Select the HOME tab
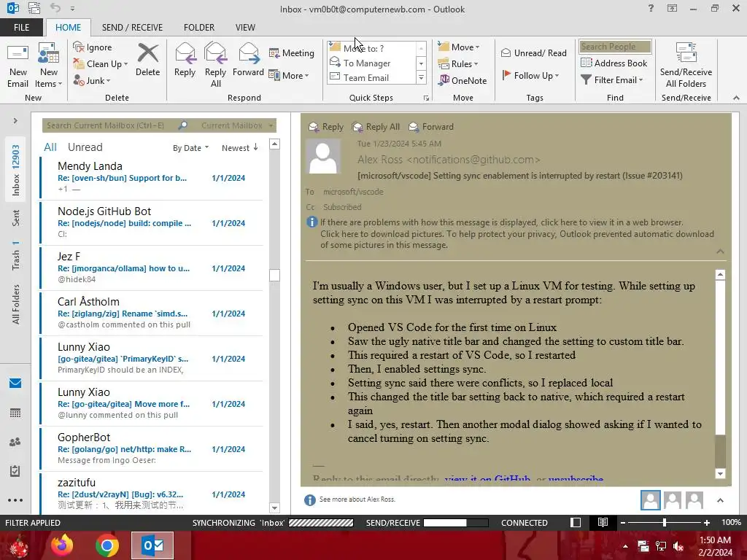The image size is (747, 560). click(x=68, y=28)
